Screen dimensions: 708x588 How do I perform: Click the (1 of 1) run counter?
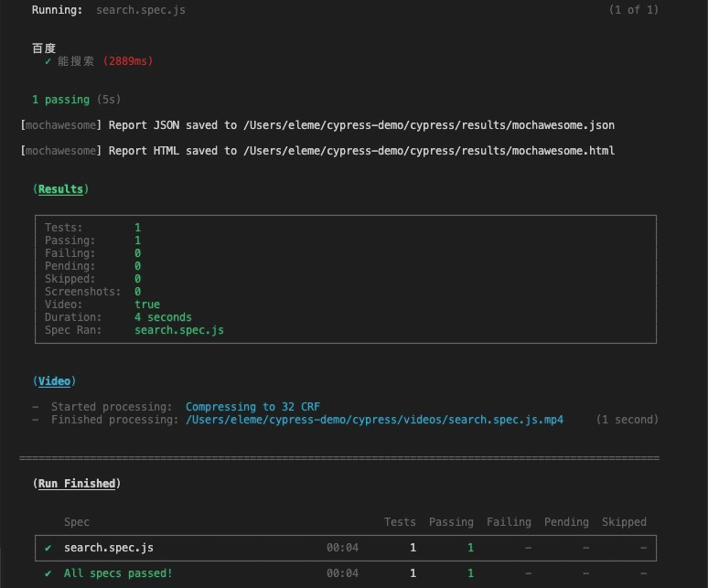(633, 10)
